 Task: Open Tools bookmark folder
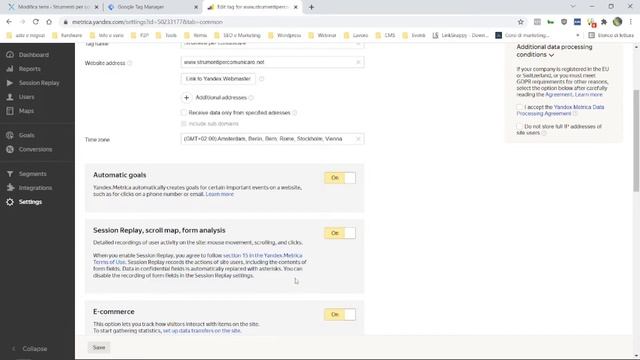coord(167,36)
